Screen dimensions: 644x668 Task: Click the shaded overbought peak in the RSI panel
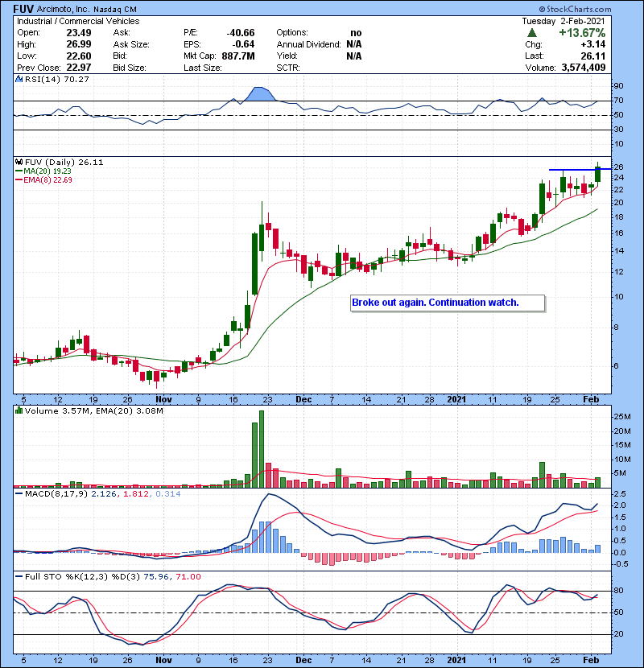(259, 93)
